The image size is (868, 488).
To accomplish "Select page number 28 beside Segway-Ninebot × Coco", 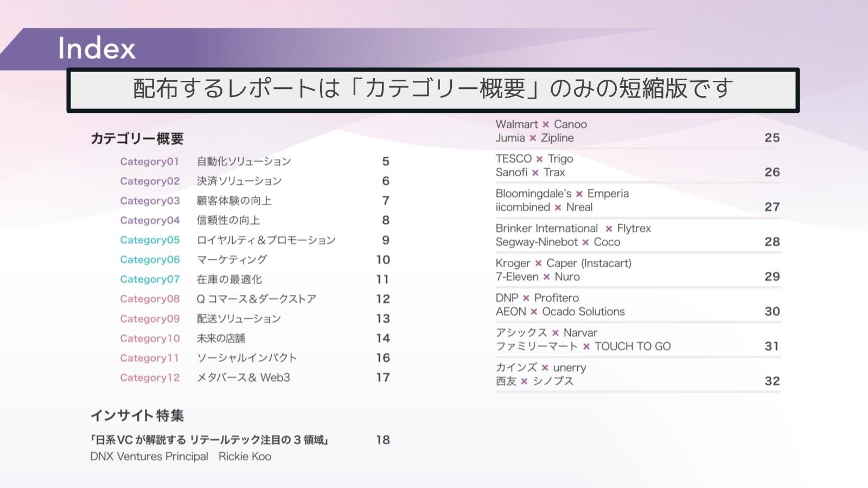I will point(772,242).
